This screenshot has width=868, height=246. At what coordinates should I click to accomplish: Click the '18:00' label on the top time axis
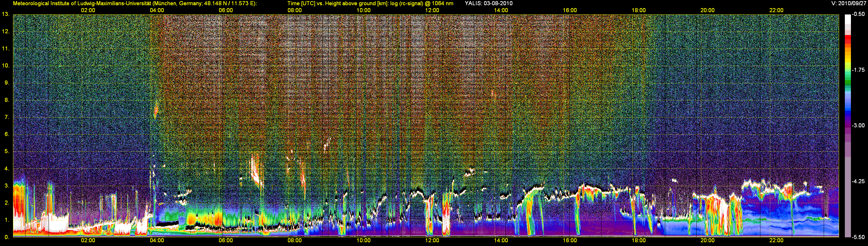[x=639, y=10]
